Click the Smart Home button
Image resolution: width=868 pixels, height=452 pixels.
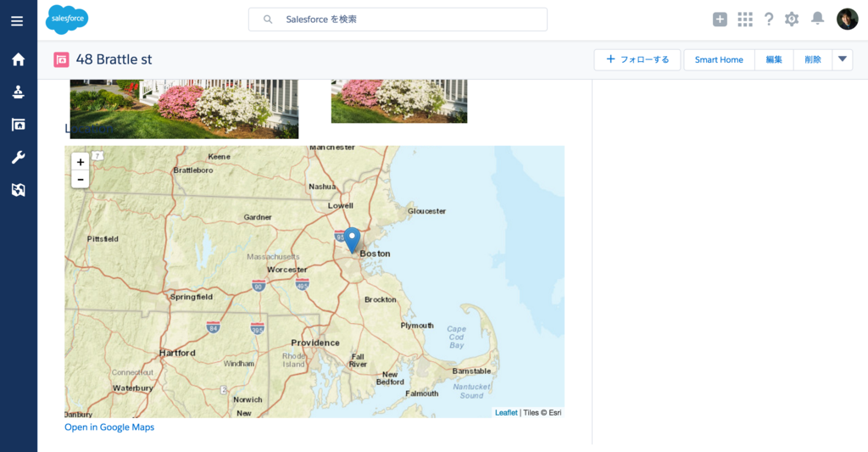point(719,60)
